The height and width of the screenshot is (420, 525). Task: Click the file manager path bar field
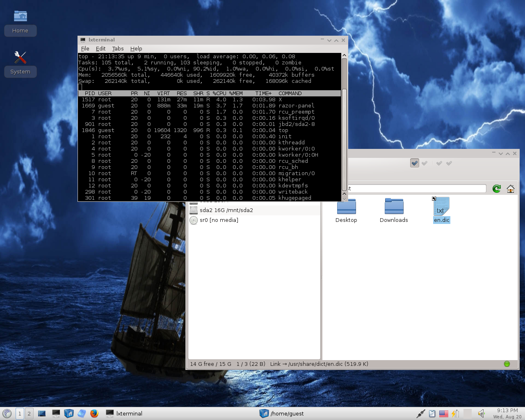(x=417, y=189)
